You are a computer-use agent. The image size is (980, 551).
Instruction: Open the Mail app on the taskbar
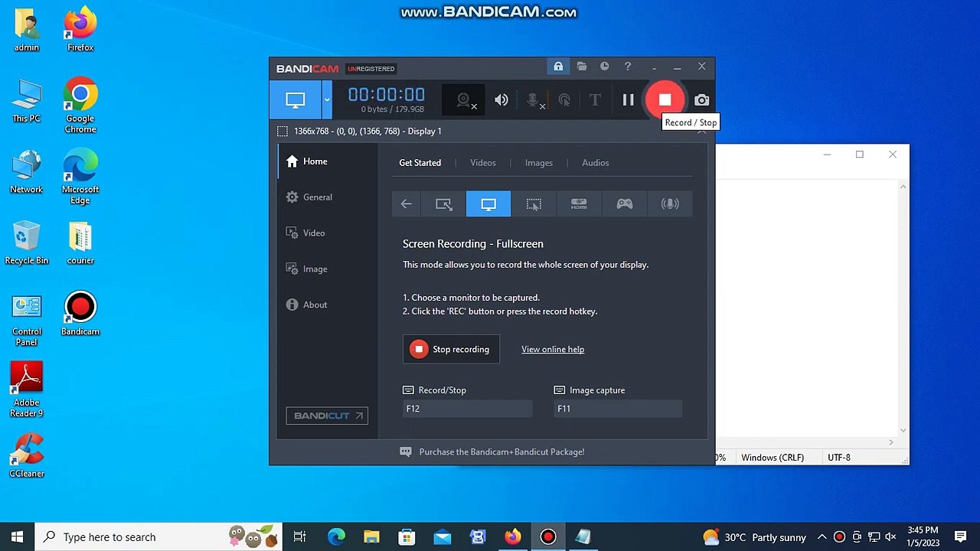(x=443, y=537)
